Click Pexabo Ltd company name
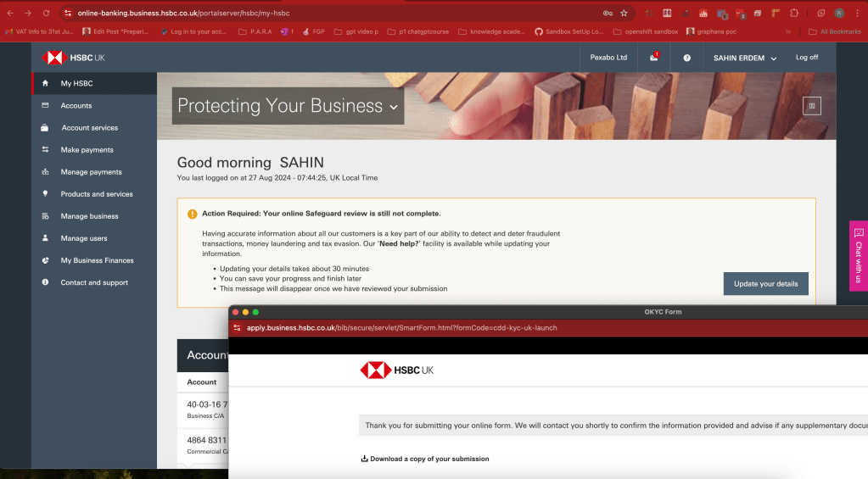 point(608,58)
